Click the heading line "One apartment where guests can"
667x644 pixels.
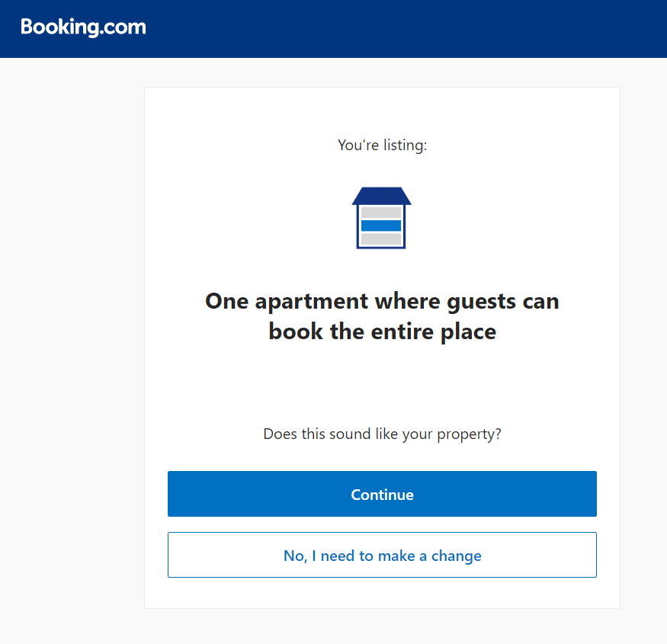(x=382, y=301)
